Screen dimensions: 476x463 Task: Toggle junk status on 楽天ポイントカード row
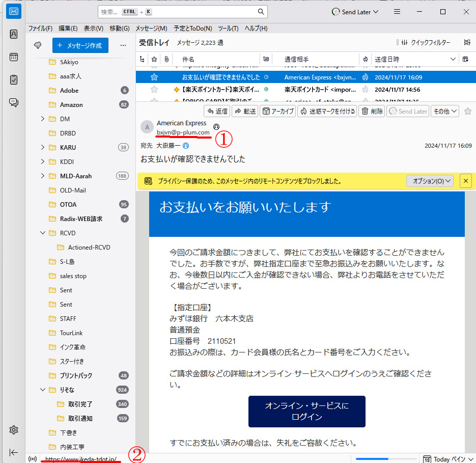366,90
